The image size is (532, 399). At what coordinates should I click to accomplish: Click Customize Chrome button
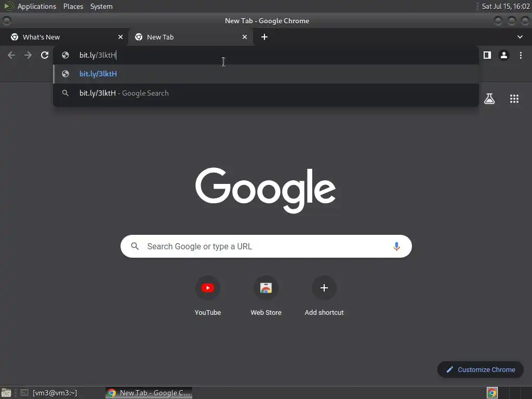click(x=481, y=370)
